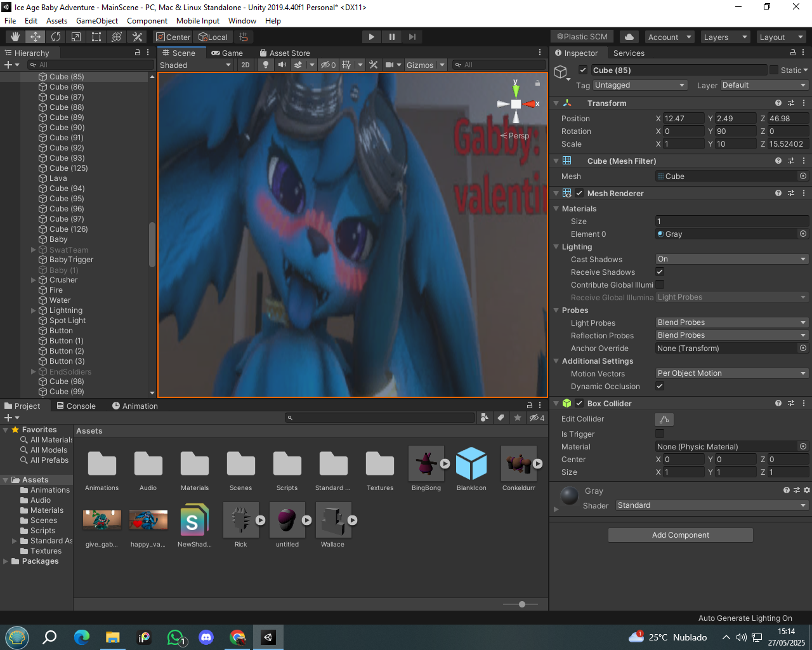Switch to the Services tab
The width and height of the screenshot is (812, 650).
click(x=629, y=53)
